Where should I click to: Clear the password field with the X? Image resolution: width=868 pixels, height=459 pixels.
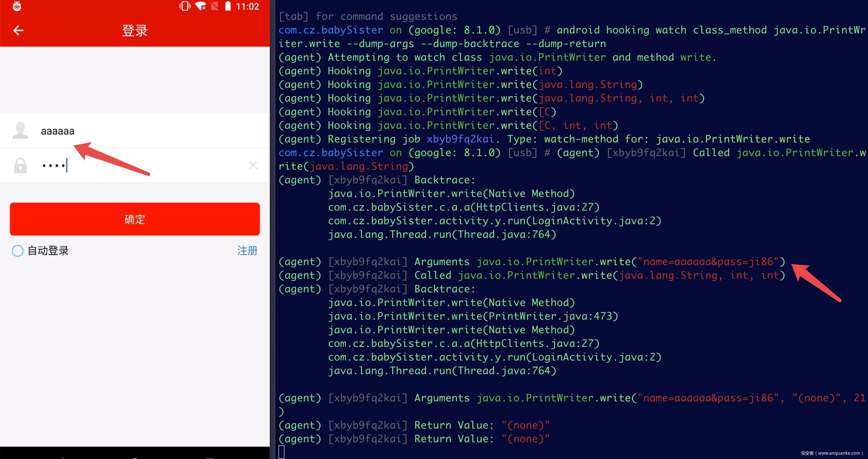pos(253,165)
